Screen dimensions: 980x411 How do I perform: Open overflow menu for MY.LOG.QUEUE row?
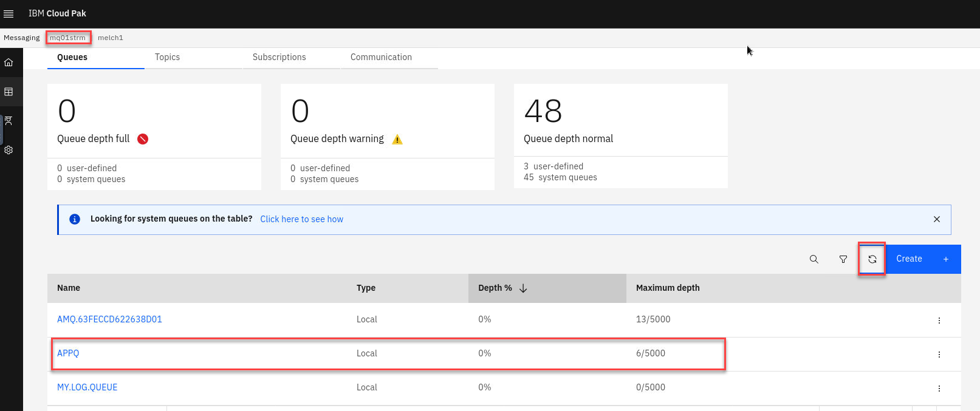(939, 389)
